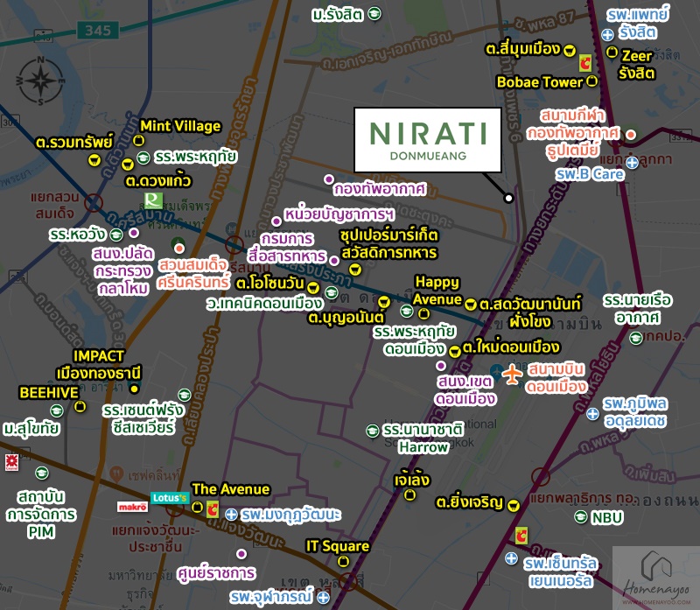The height and width of the screenshot is (610, 700).
Task: Click the market basket icon beside ต.ใหม่ดอนเมือง
Action: tap(454, 352)
